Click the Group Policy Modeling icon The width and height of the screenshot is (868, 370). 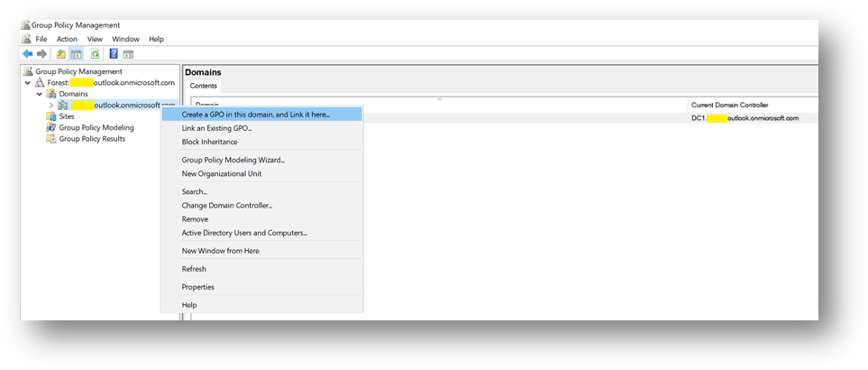click(51, 127)
